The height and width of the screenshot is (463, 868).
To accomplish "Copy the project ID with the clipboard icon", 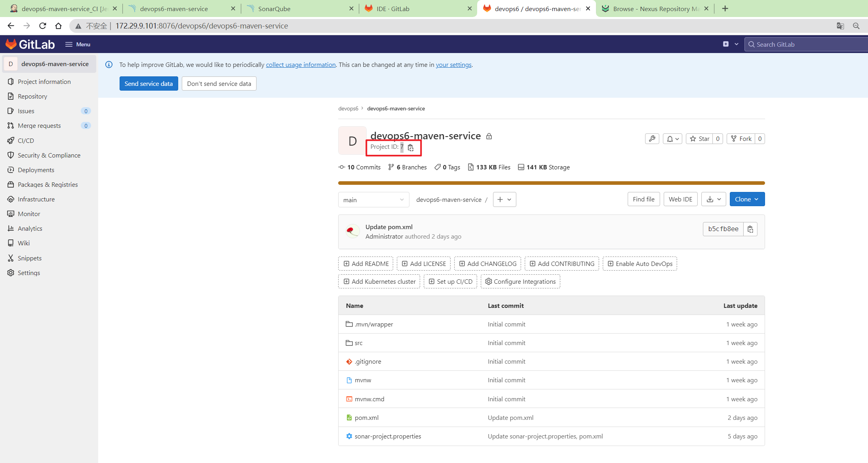I will [x=411, y=148].
